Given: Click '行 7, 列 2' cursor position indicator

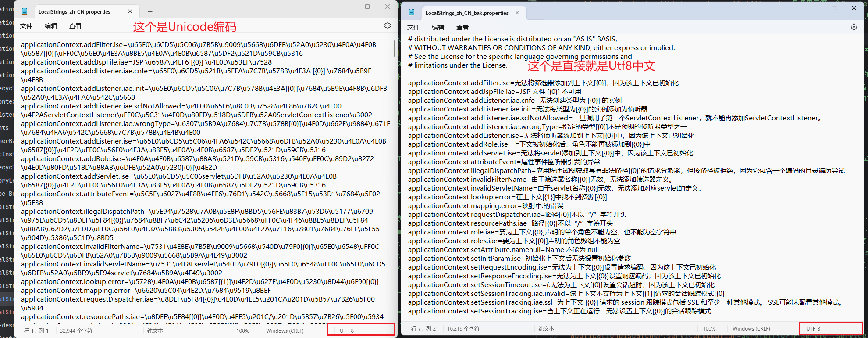Looking at the screenshot, I should coord(423,328).
